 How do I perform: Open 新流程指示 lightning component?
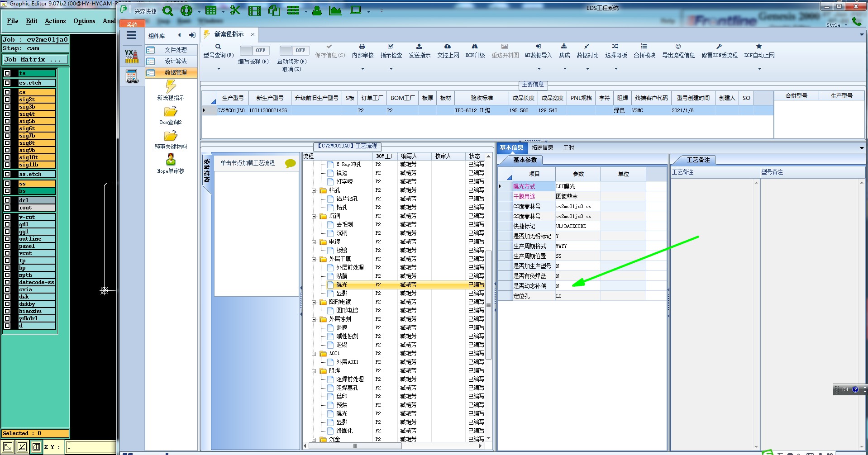[x=171, y=90]
